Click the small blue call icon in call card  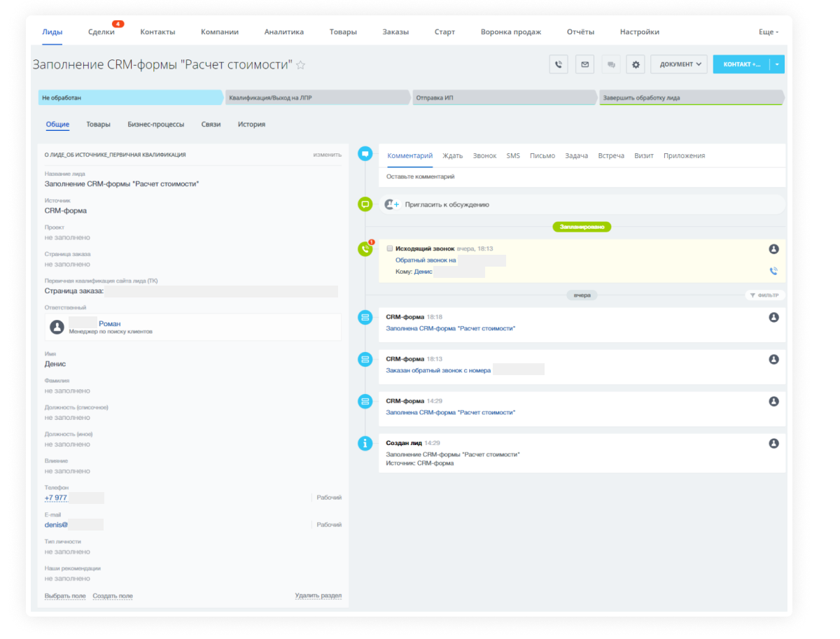tap(773, 271)
